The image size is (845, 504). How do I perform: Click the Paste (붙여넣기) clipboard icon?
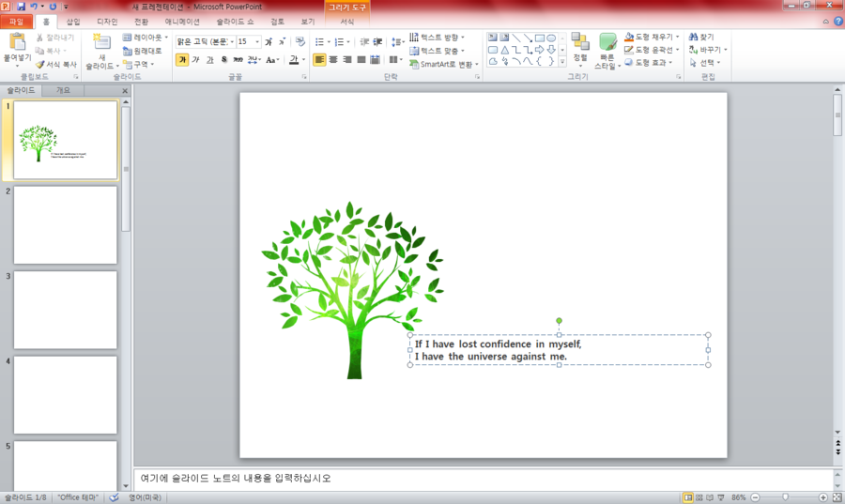pyautogui.click(x=17, y=42)
